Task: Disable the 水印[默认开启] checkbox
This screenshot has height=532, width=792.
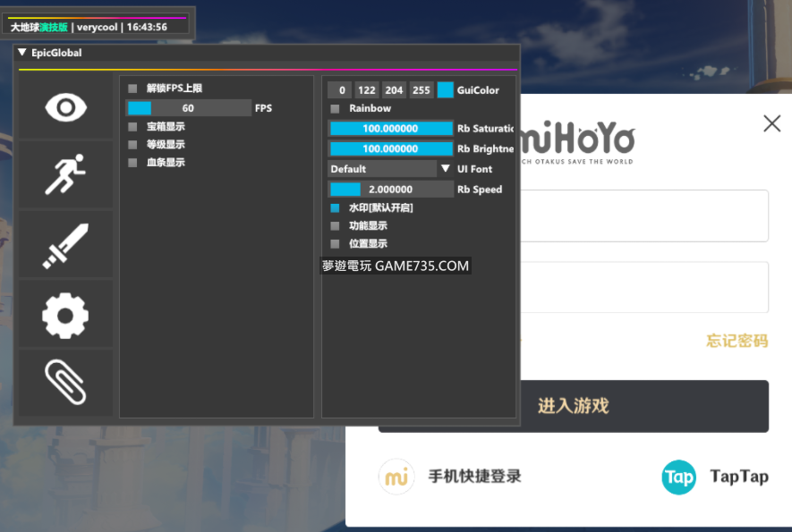Action: point(335,207)
